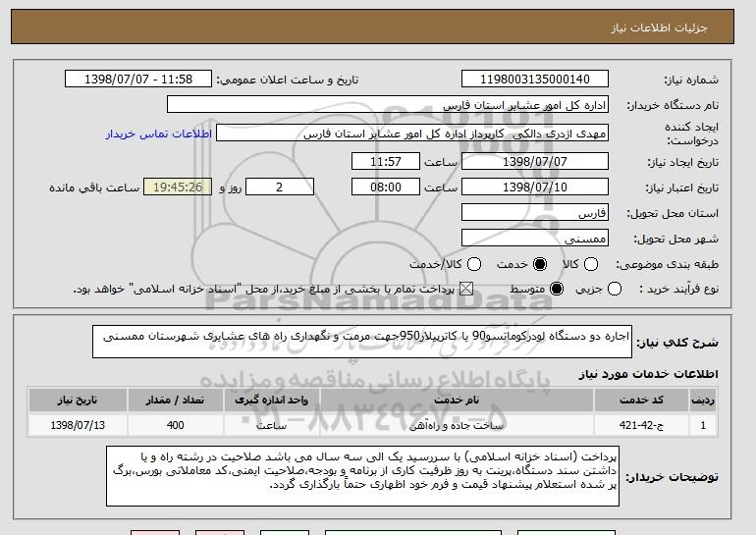Screen dimensions: 756x535
Task: Choose the جزیی purchase process option
Action: pos(615,289)
